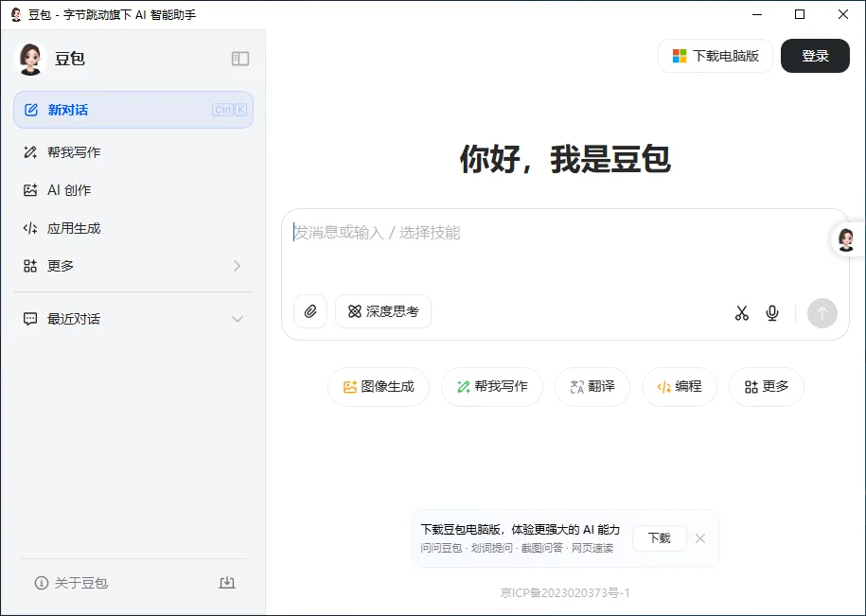Click 下载 in the bottom banner
The width and height of the screenshot is (866, 616).
pyautogui.click(x=660, y=538)
